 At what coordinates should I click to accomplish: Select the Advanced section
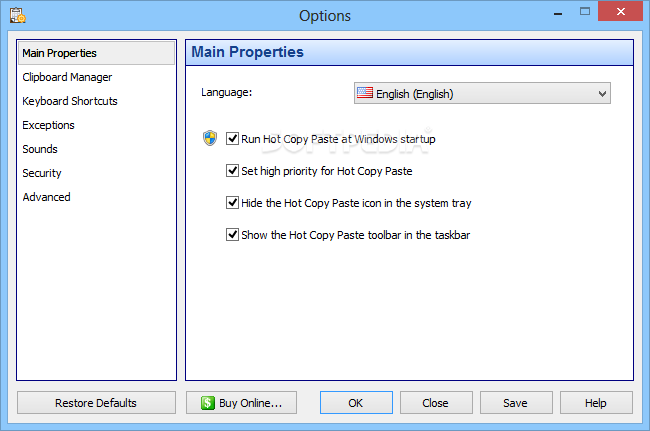point(46,197)
